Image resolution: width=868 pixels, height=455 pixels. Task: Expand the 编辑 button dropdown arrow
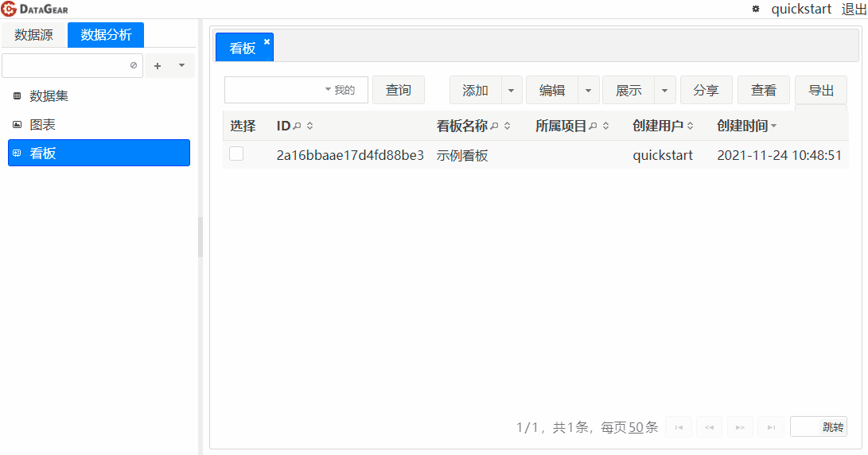click(x=588, y=91)
